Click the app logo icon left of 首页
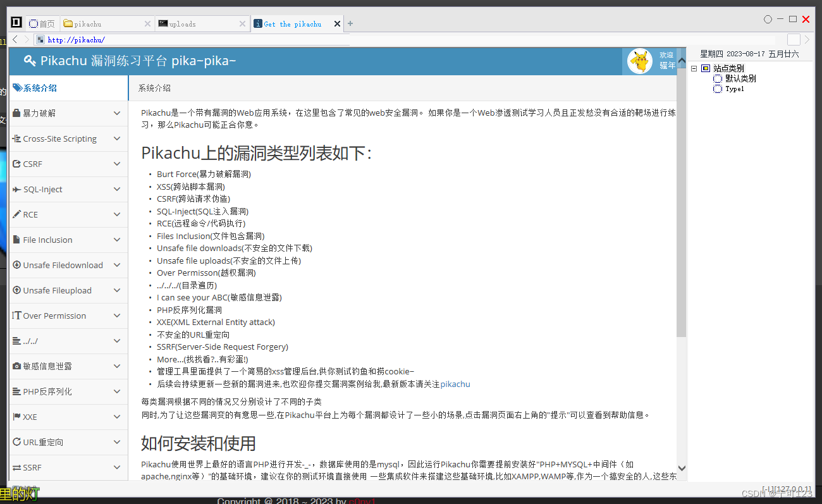Image resolution: width=822 pixels, height=504 pixels. click(x=16, y=23)
